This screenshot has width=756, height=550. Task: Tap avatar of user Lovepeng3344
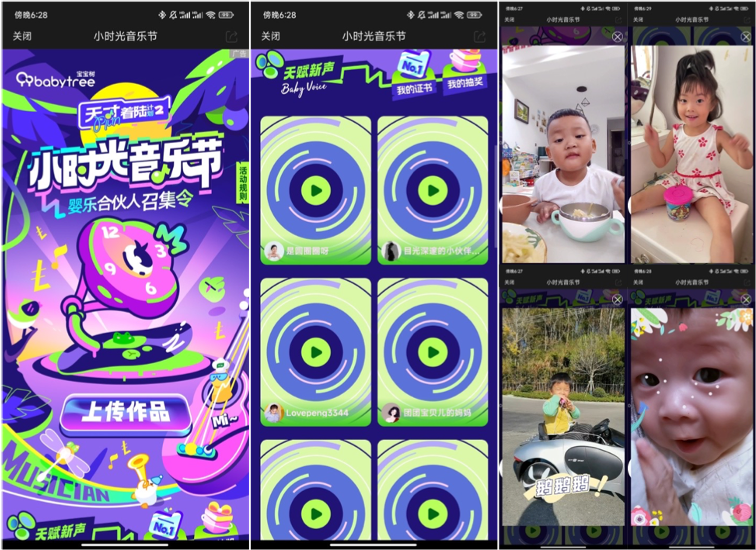tap(274, 413)
